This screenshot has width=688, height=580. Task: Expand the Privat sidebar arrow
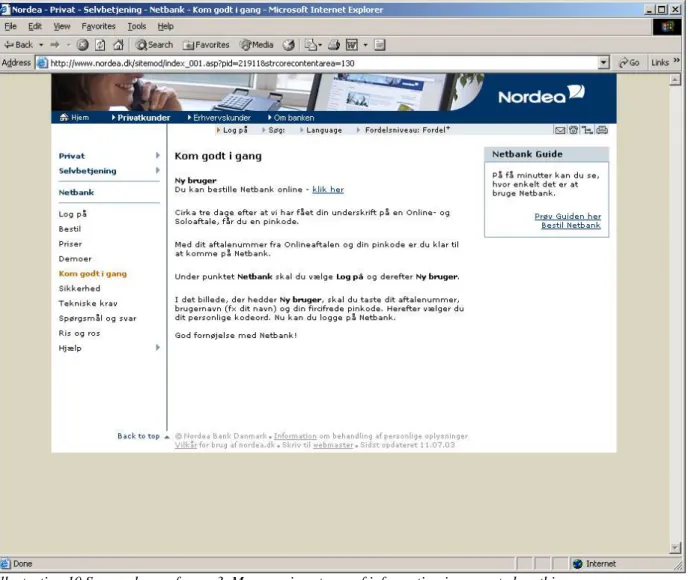[158, 155]
